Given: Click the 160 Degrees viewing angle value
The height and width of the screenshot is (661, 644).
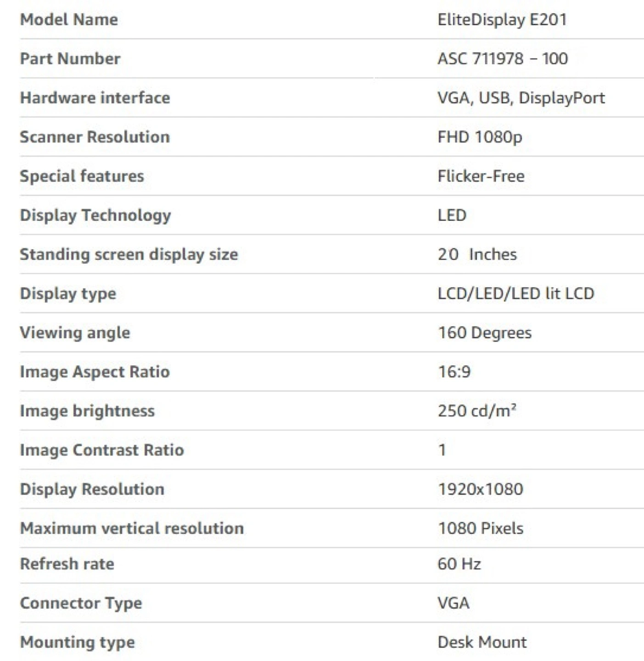Looking at the screenshot, I should click(x=484, y=333).
